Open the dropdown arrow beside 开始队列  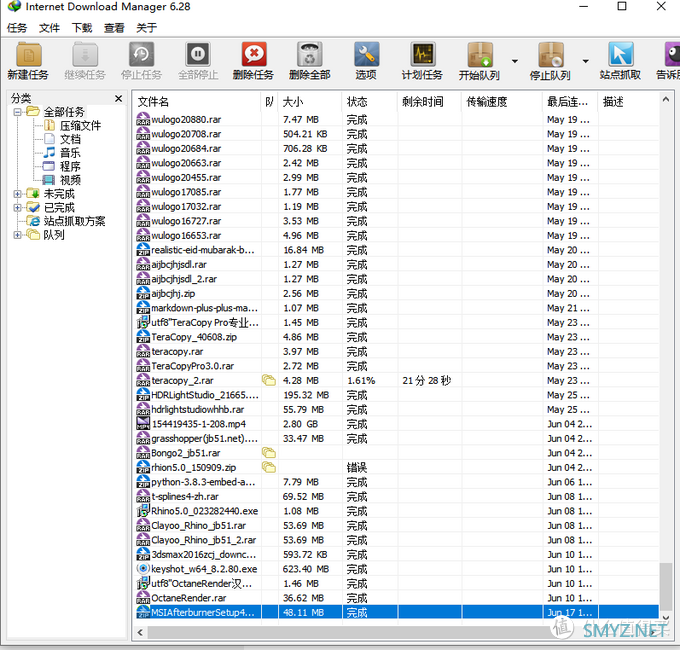[x=515, y=61]
